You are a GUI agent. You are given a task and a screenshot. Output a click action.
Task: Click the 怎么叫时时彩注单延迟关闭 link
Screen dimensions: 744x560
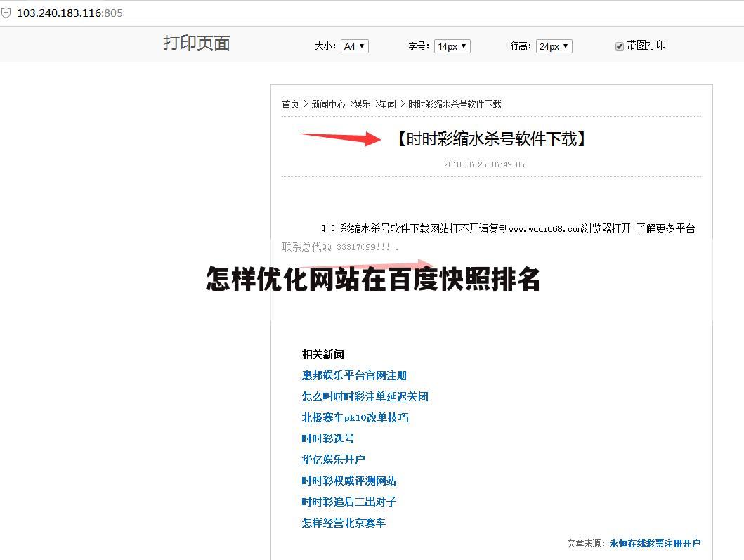click(365, 396)
